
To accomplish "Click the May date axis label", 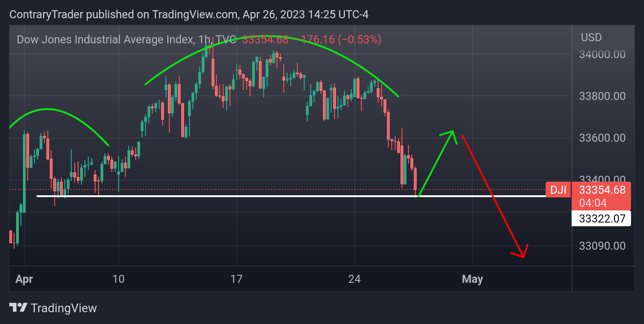I will [x=472, y=279].
